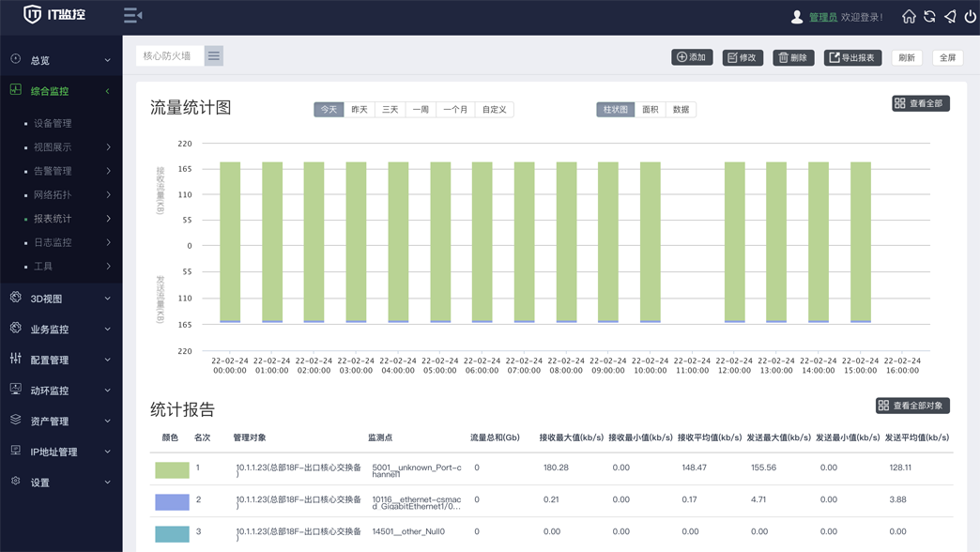Expand the 业务监控 chevron
Viewport: 980px width, 552px height.
click(x=108, y=330)
